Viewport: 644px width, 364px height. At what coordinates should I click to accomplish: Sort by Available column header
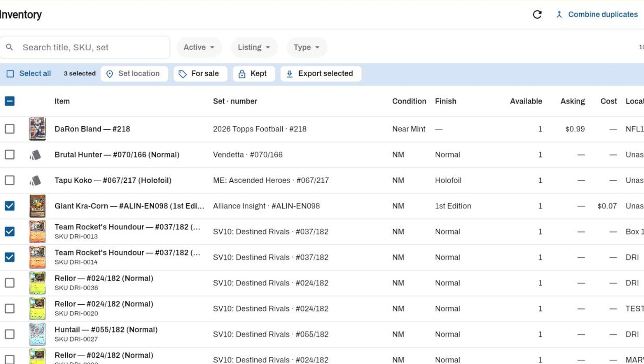526,101
